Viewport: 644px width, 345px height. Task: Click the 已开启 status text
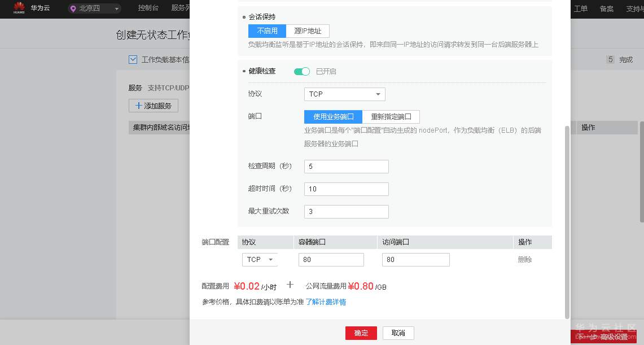[x=326, y=72]
